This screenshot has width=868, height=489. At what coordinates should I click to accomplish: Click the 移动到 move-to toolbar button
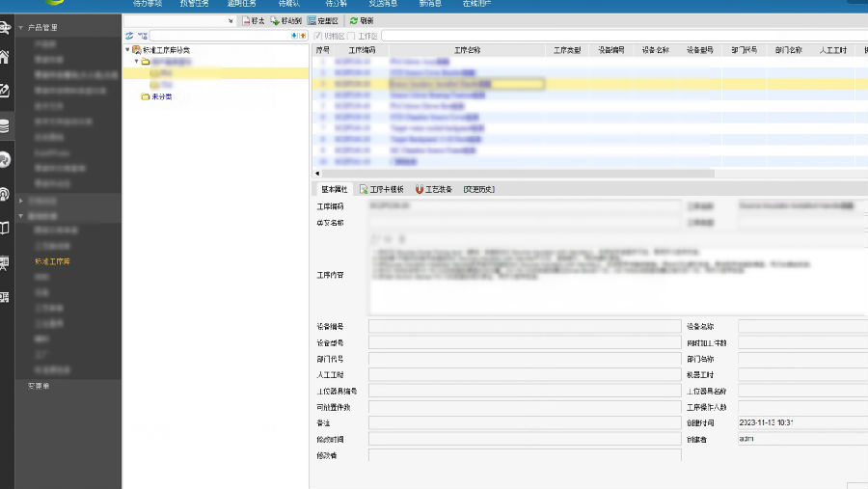click(x=286, y=20)
